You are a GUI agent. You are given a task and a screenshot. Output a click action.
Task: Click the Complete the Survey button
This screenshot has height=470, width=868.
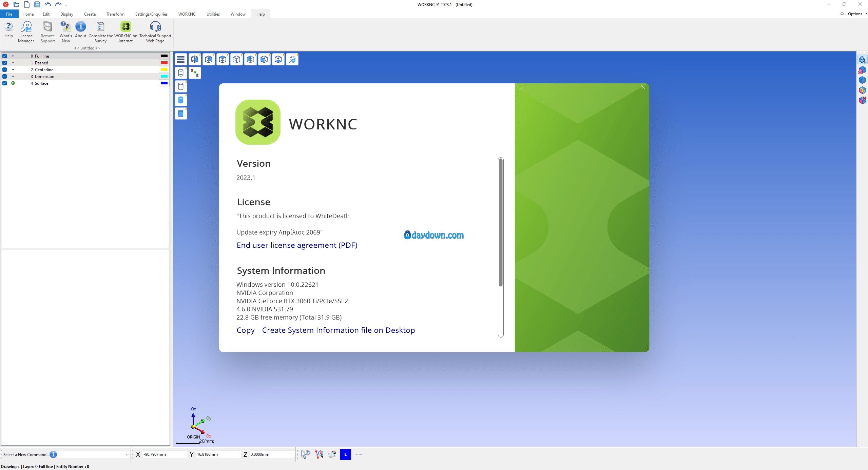(x=100, y=32)
